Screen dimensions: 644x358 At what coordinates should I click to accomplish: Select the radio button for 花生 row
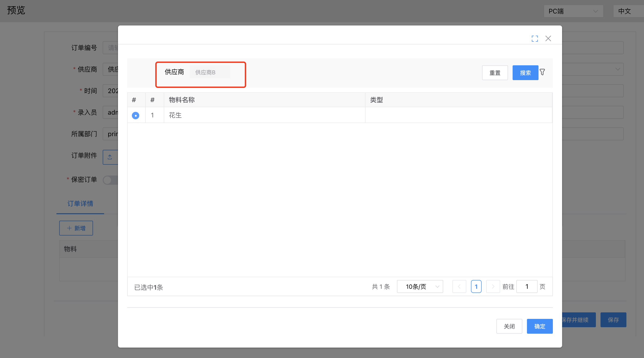click(136, 115)
